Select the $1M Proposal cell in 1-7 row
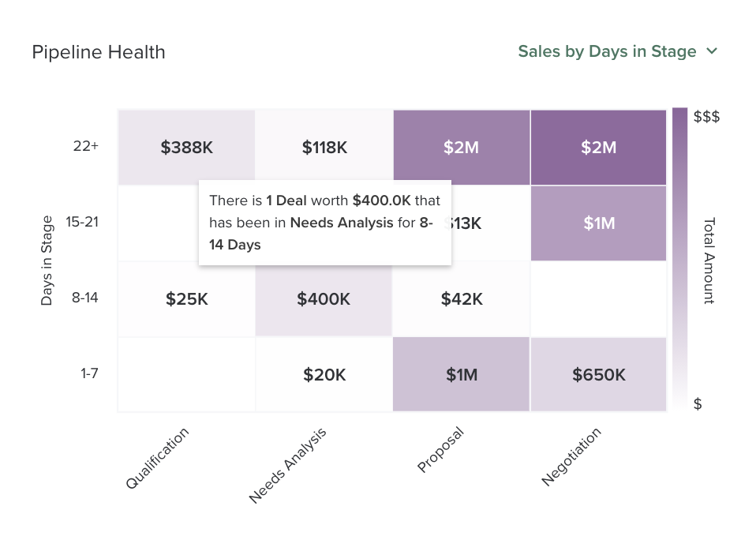This screenshot has height=540, width=756. pos(461,373)
